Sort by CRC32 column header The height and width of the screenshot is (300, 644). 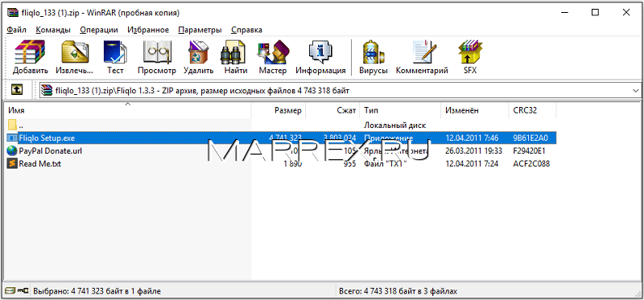click(x=532, y=110)
